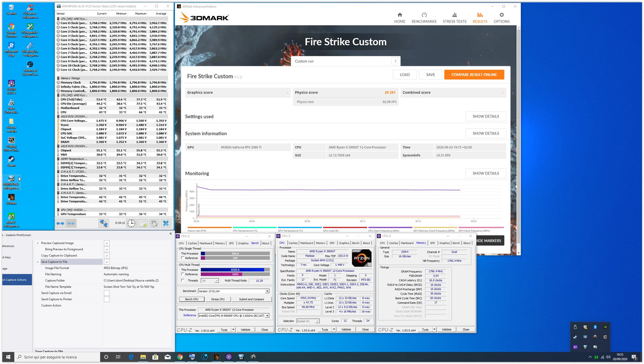This screenshot has height=364, width=644.
Task: Reset the HWiNFO clock timer counters
Action: click(x=131, y=223)
